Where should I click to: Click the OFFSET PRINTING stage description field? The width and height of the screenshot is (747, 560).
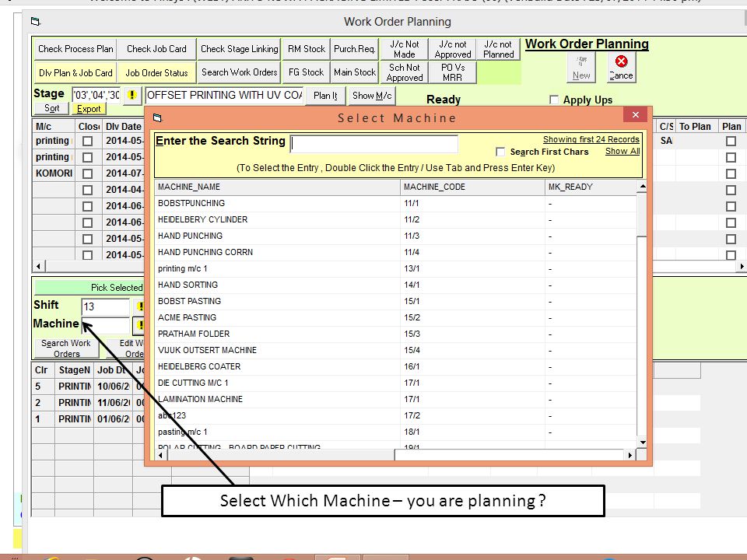(224, 95)
